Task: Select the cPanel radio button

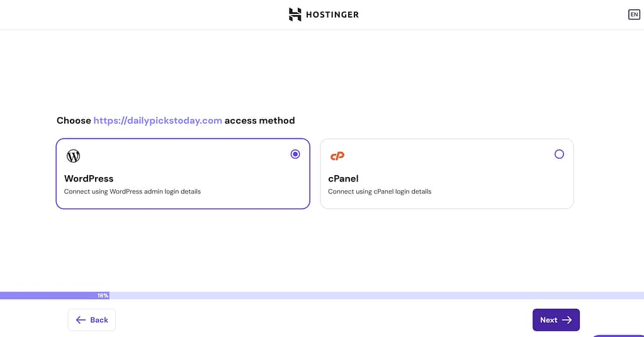Action: click(x=559, y=154)
